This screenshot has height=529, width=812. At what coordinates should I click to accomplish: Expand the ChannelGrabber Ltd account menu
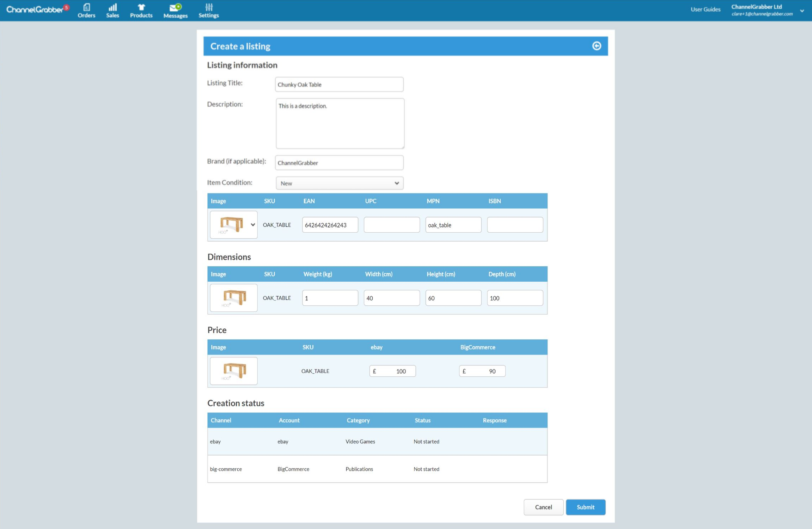point(802,11)
